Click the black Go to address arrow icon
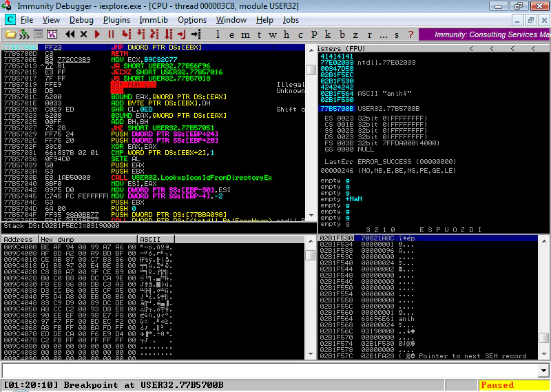This screenshot has width=551, height=392. click(196, 34)
